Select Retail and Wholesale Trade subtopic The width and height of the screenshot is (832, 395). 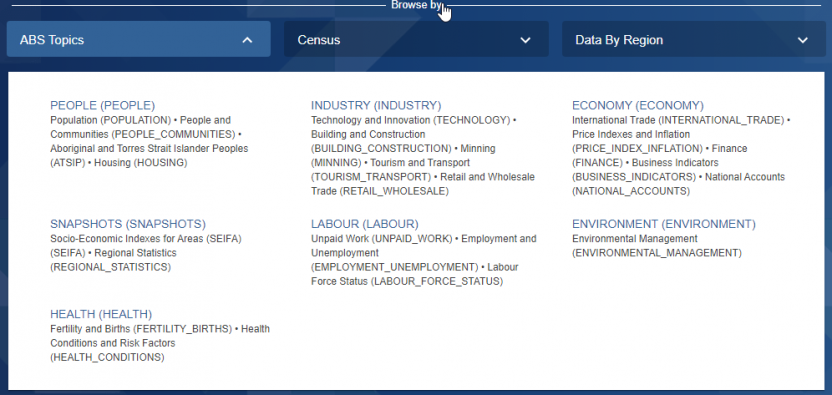pos(423,184)
